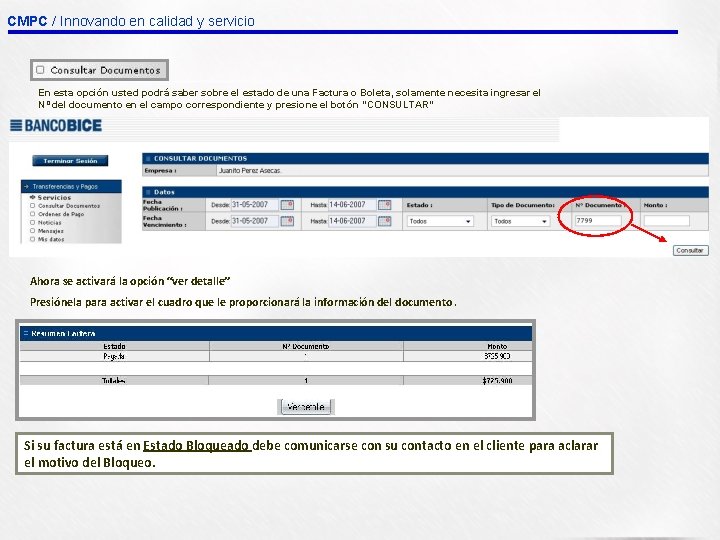Click the empty Monto input field
The image size is (720, 540).
[666, 221]
